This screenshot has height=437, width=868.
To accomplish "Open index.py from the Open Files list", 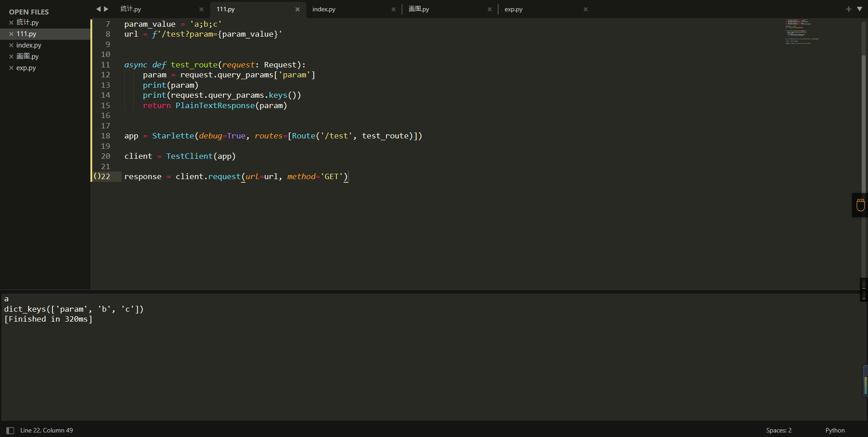I will (x=29, y=45).
